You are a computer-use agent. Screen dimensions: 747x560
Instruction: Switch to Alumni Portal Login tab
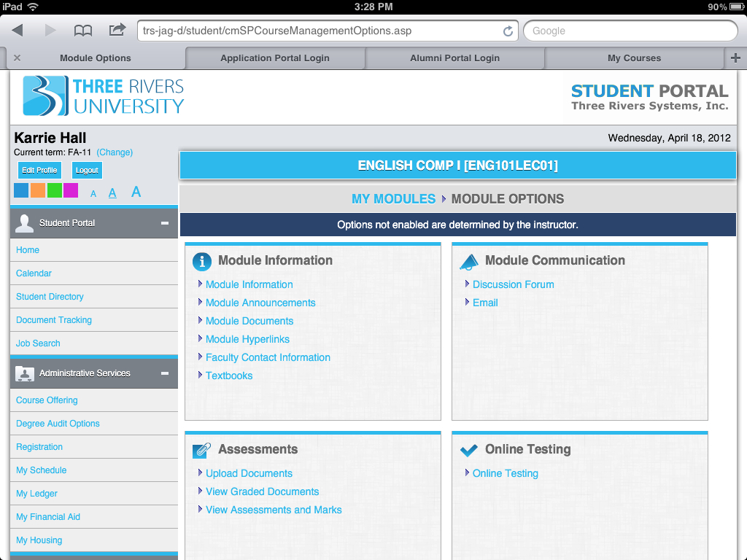[x=454, y=58]
